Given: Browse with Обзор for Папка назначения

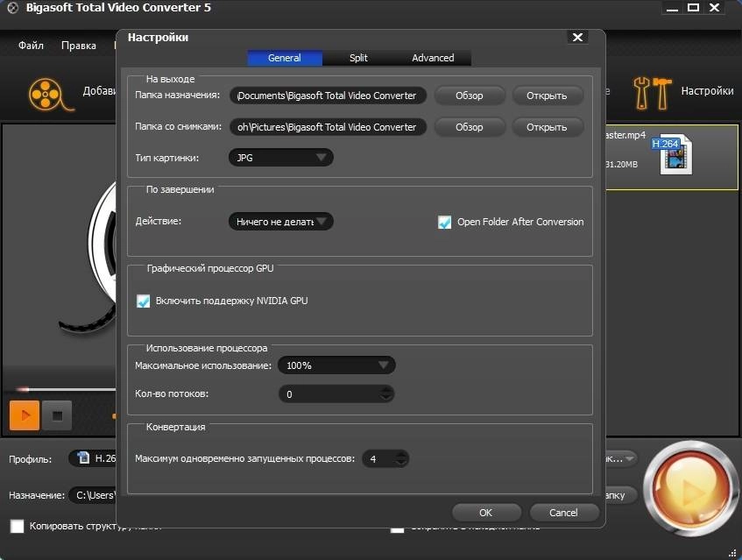Looking at the screenshot, I should tap(470, 96).
